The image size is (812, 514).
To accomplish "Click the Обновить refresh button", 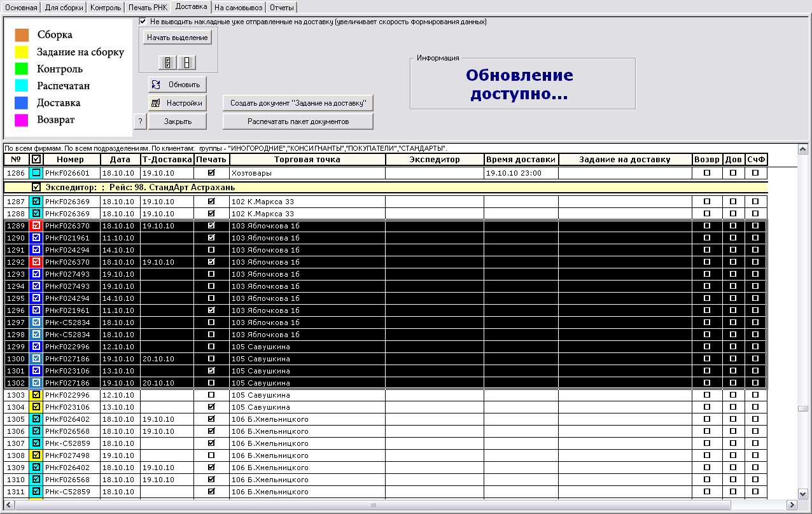I will (178, 85).
